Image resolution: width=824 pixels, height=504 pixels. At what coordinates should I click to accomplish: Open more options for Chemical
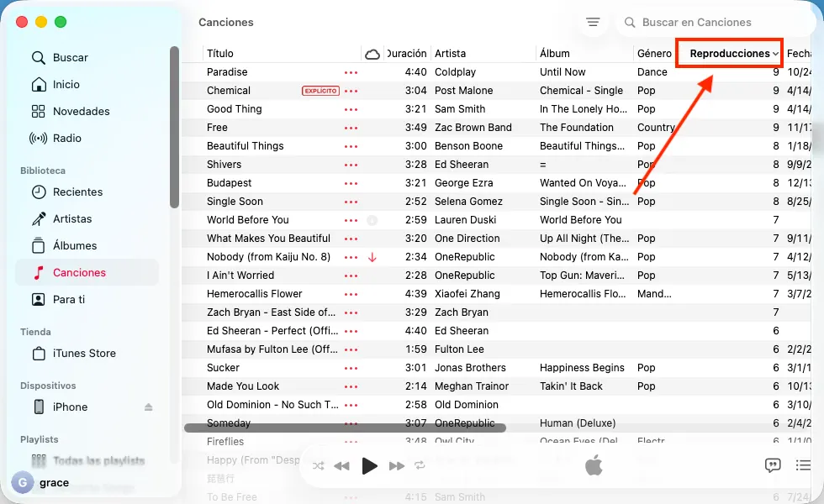coord(351,91)
